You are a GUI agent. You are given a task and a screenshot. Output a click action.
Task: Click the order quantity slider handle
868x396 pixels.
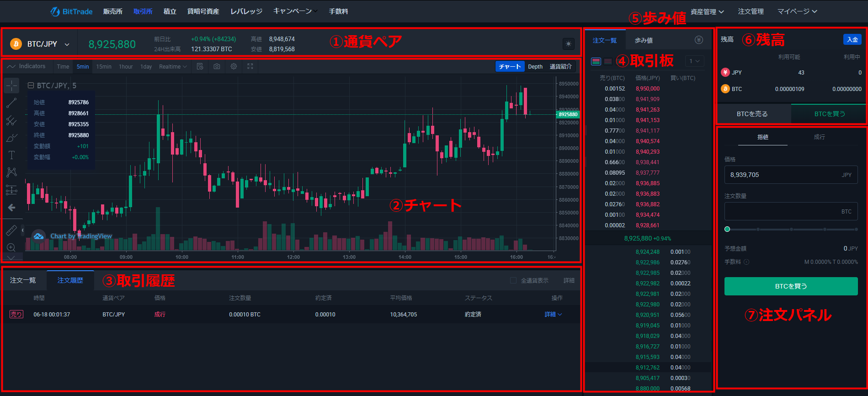coord(727,229)
